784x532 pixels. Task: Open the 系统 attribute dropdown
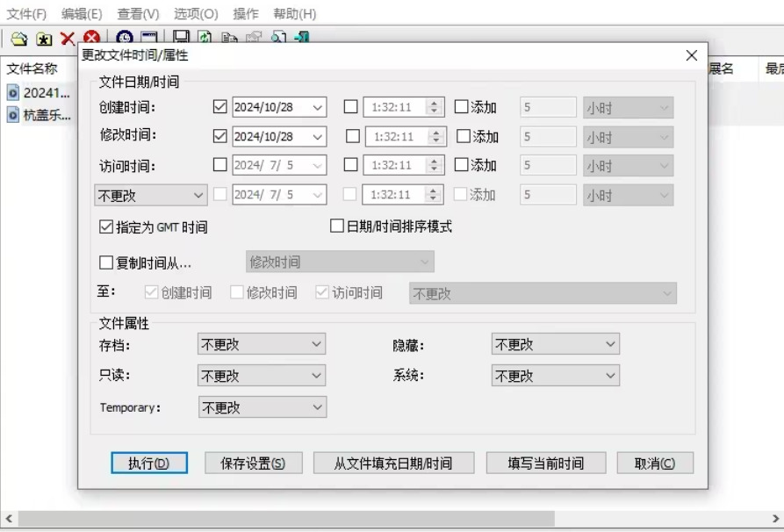pos(556,376)
